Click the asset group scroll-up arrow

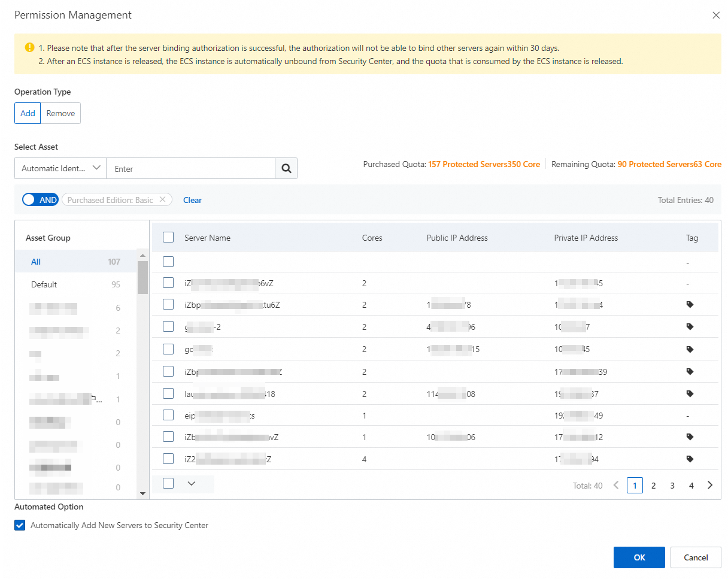(142, 256)
